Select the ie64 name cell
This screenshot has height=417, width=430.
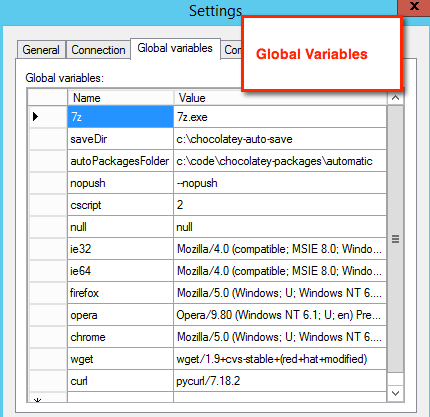tap(120, 271)
